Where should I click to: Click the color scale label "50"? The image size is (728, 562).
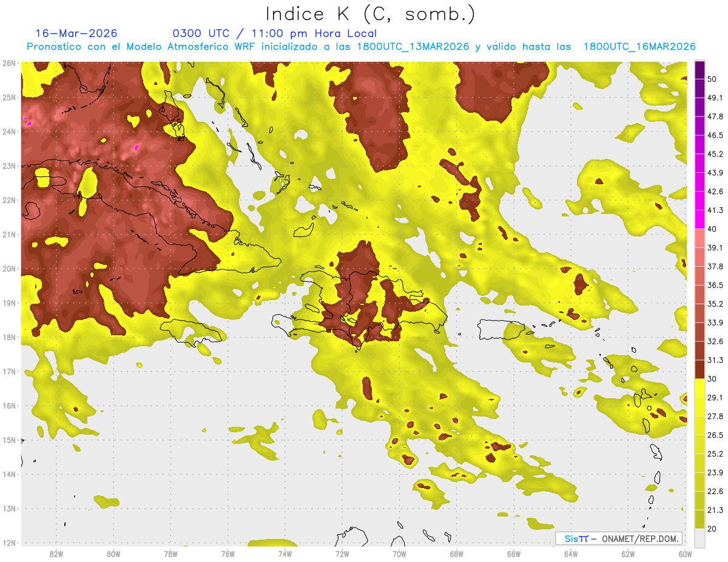coord(712,79)
